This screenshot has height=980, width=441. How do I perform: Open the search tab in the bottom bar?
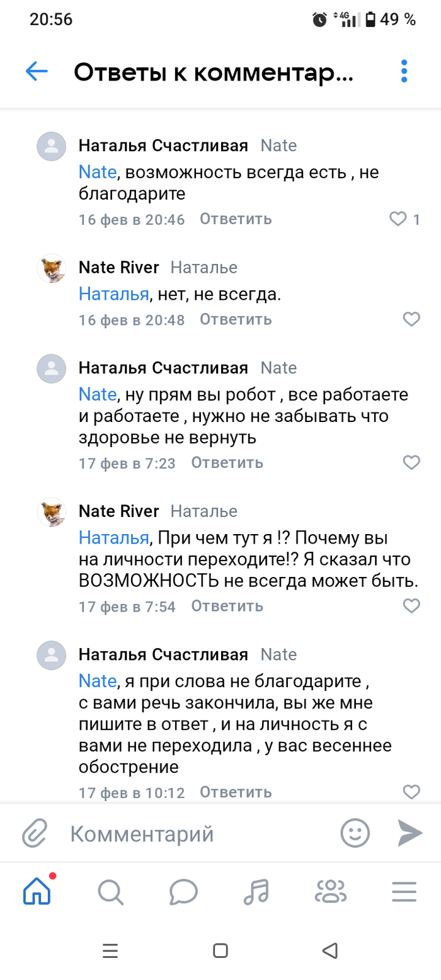(x=110, y=892)
